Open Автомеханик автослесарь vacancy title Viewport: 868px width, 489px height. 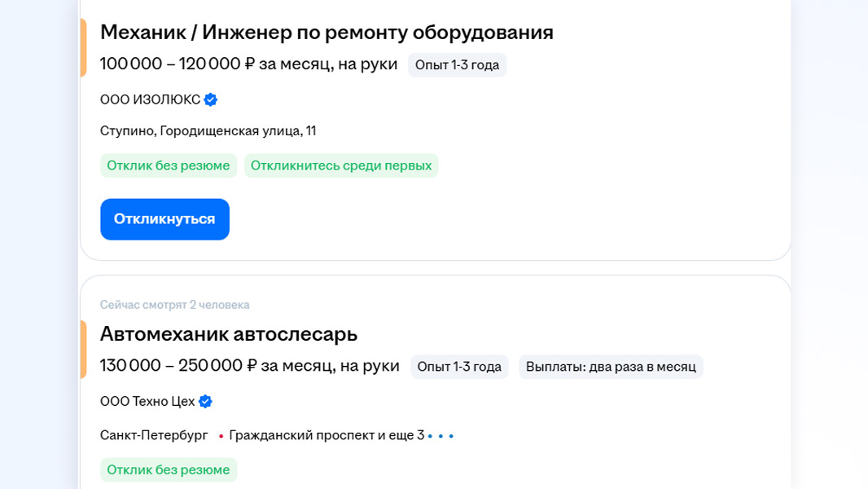pyautogui.click(x=229, y=334)
